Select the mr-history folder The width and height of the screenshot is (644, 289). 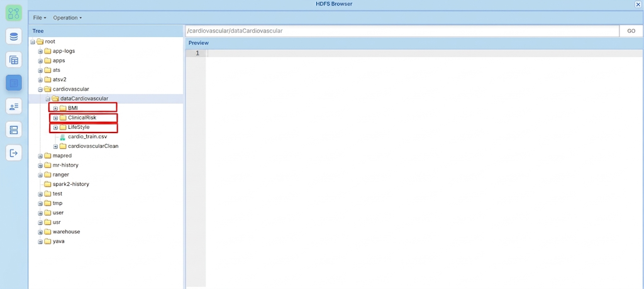pos(65,165)
